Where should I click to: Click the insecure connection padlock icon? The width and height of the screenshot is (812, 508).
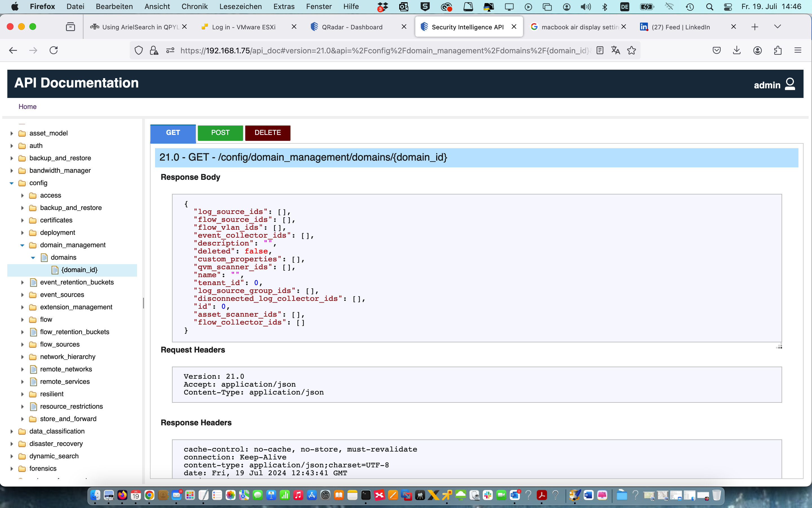point(154,51)
